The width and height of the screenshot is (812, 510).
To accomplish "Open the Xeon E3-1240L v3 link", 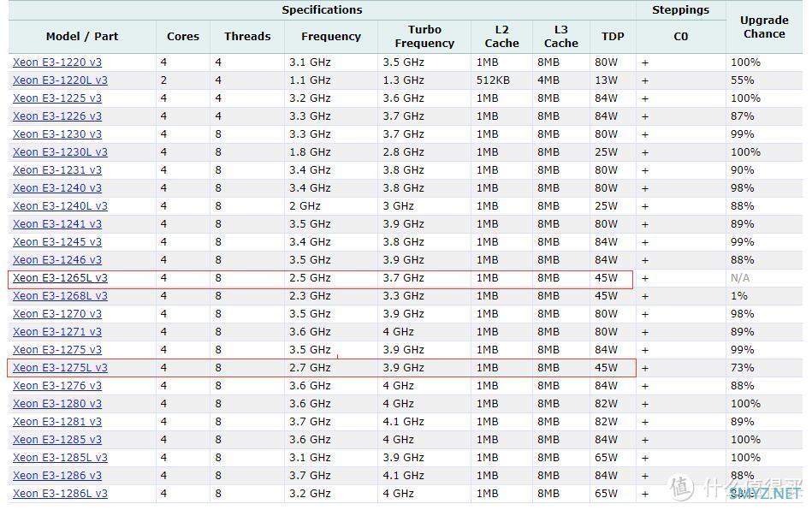I will (60, 205).
